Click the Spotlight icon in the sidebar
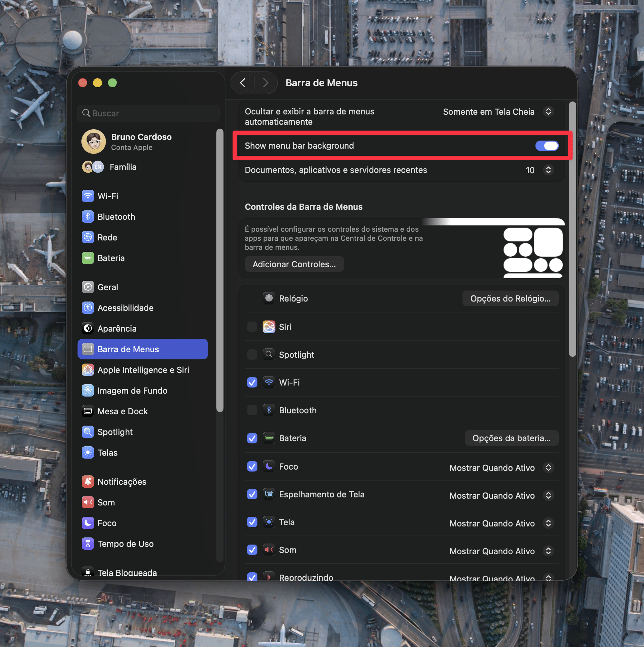 click(88, 432)
